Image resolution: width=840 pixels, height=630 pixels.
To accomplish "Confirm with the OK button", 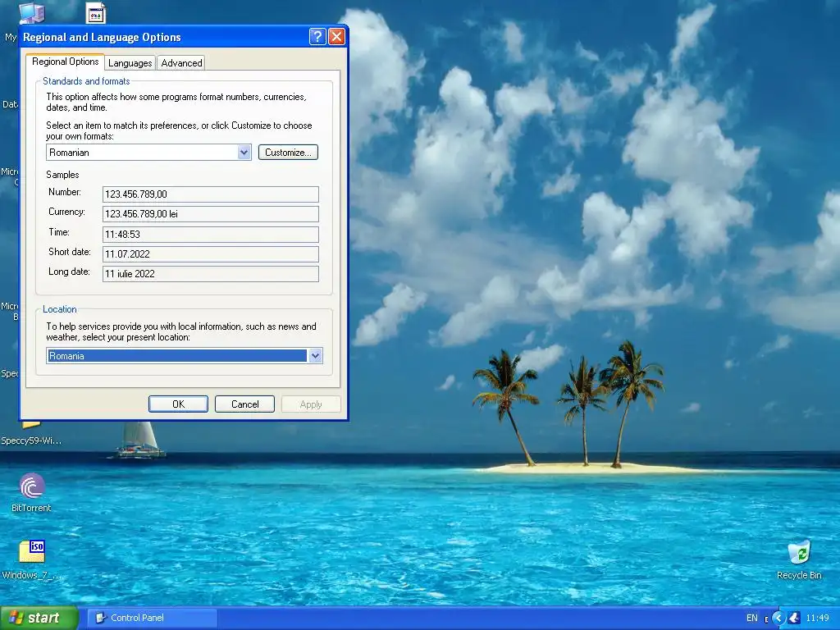I will click(x=178, y=404).
